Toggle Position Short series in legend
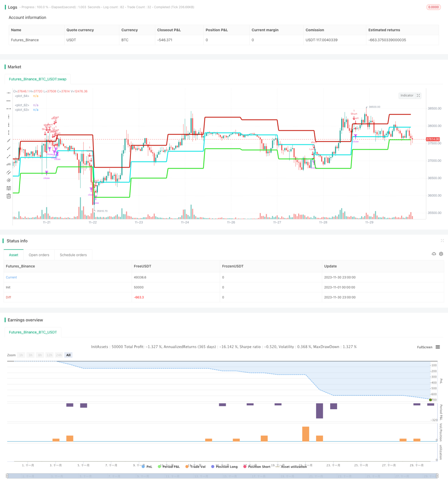448x486 pixels. coord(257,466)
